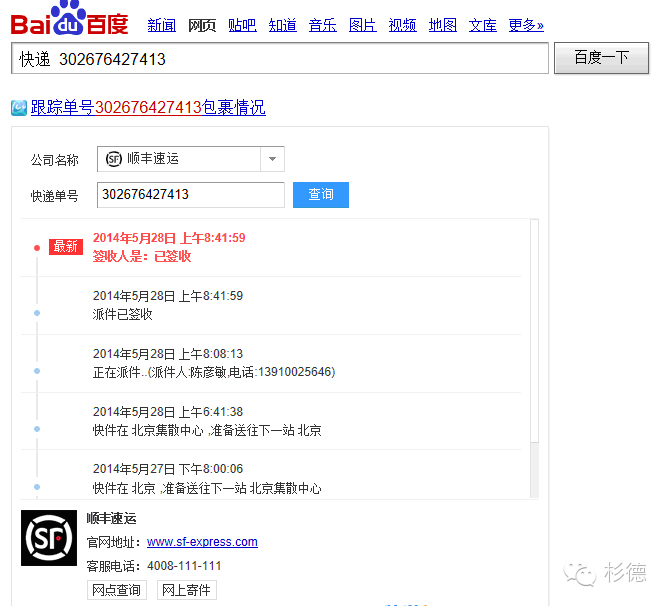Screen dimensions: 667x606
Task: Click the text 签收人是：已签收
Action: (x=142, y=256)
